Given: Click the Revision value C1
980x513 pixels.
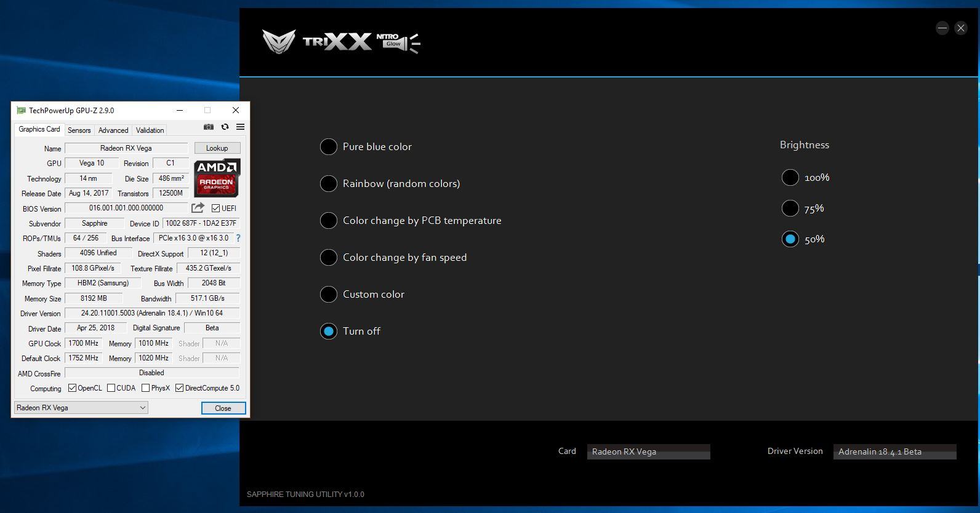Looking at the screenshot, I should 171,163.
